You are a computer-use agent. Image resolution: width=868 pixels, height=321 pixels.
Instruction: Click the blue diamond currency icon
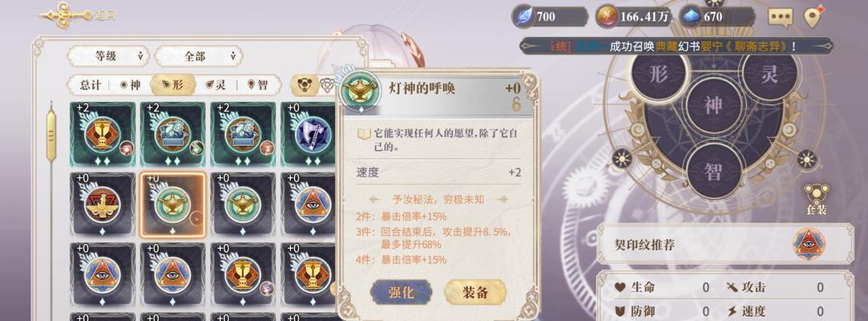click(x=690, y=17)
